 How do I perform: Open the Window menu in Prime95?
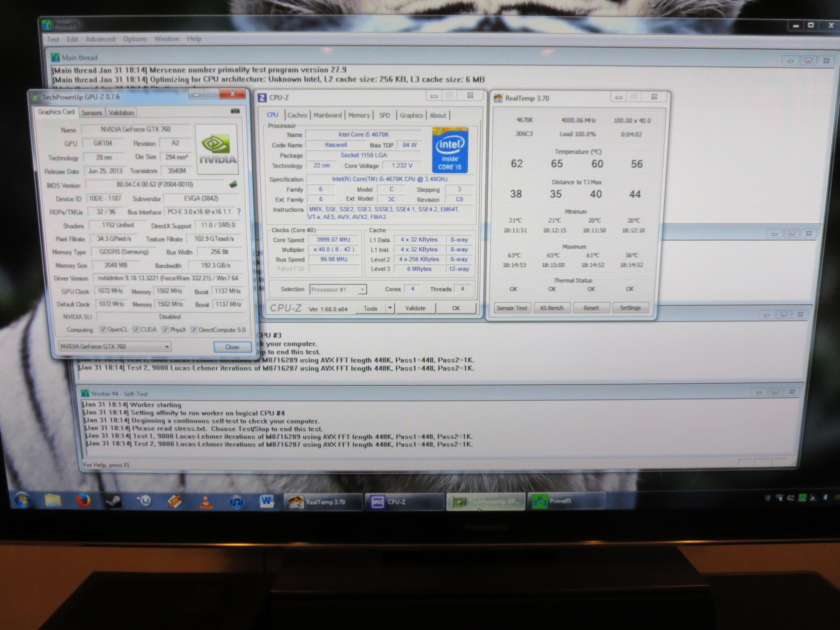(167, 39)
